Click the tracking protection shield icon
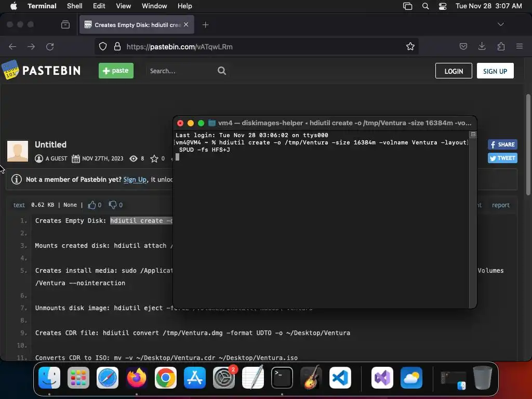This screenshot has width=532, height=399. point(103,46)
